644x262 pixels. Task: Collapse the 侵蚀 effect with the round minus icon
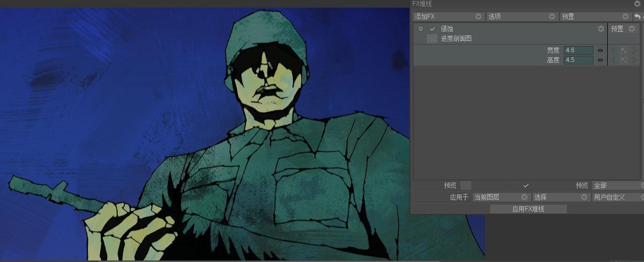click(421, 29)
